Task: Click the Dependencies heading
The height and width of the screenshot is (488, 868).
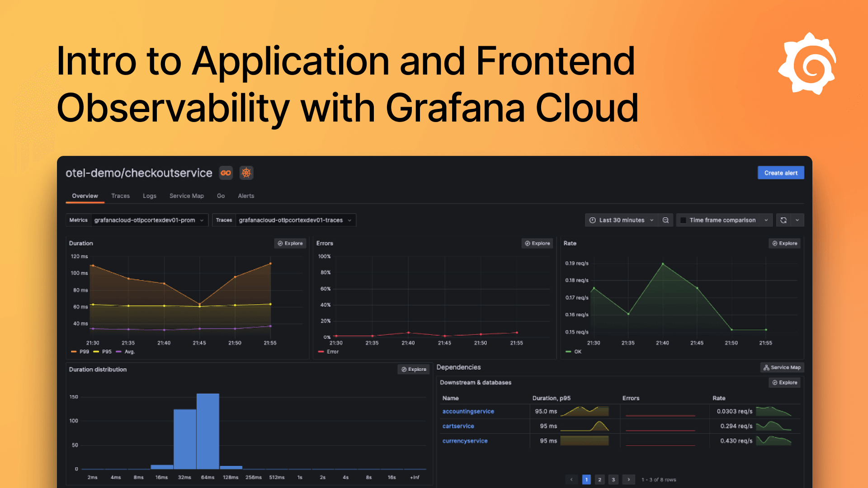Action: pos(458,367)
